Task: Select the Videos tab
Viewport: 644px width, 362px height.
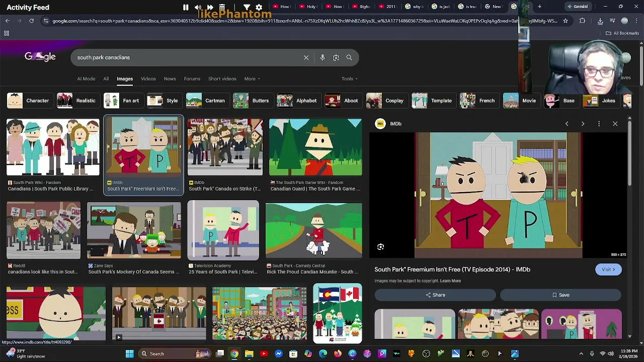Action: point(148,79)
